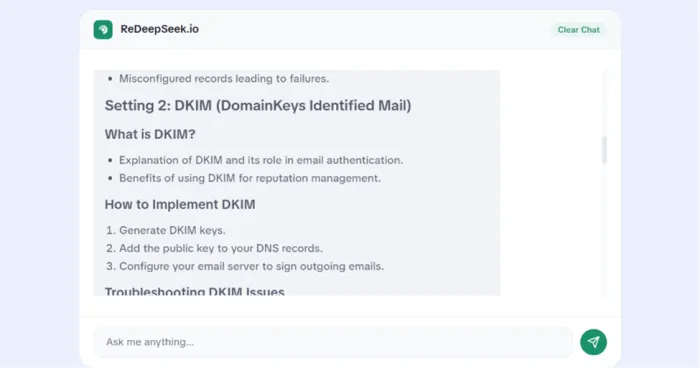Screen dimensions: 700x368
Task: Click the How to Implement DKIM subheading
Action: coord(180,205)
